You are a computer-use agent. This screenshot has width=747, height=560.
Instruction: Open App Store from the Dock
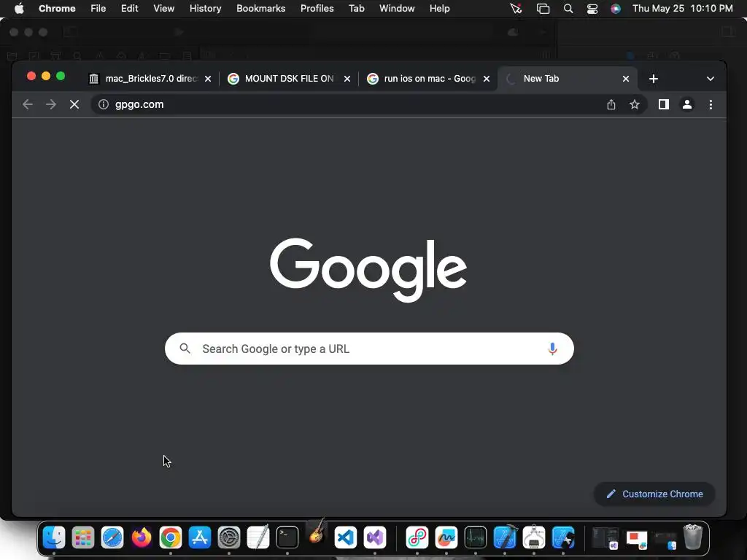pos(200,537)
